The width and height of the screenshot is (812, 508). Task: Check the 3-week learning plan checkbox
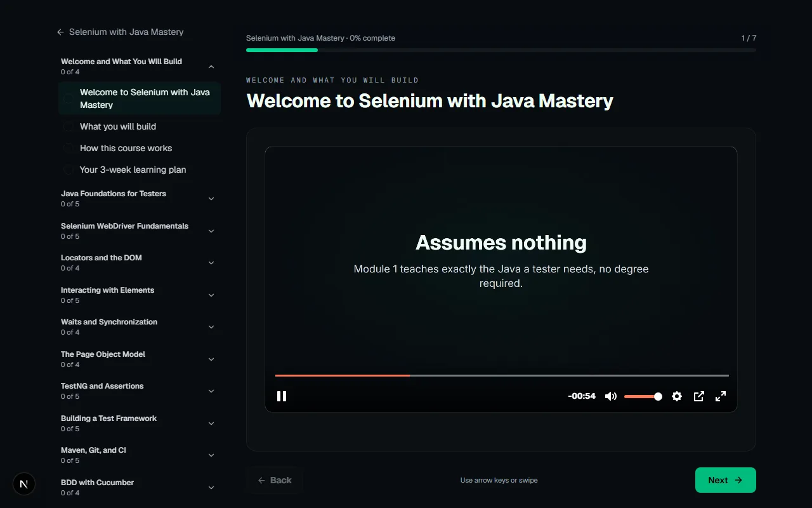pos(68,170)
